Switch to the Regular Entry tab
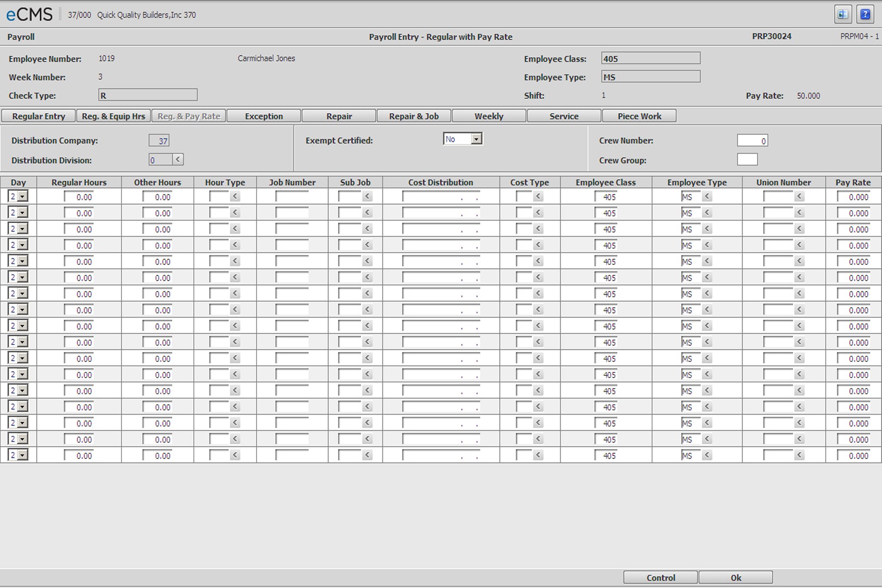 pos(38,116)
